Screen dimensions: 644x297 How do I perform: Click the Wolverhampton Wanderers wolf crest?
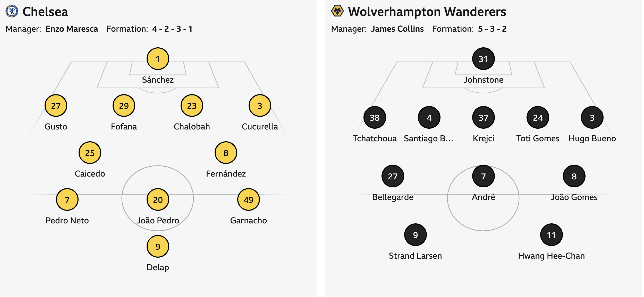tap(337, 11)
